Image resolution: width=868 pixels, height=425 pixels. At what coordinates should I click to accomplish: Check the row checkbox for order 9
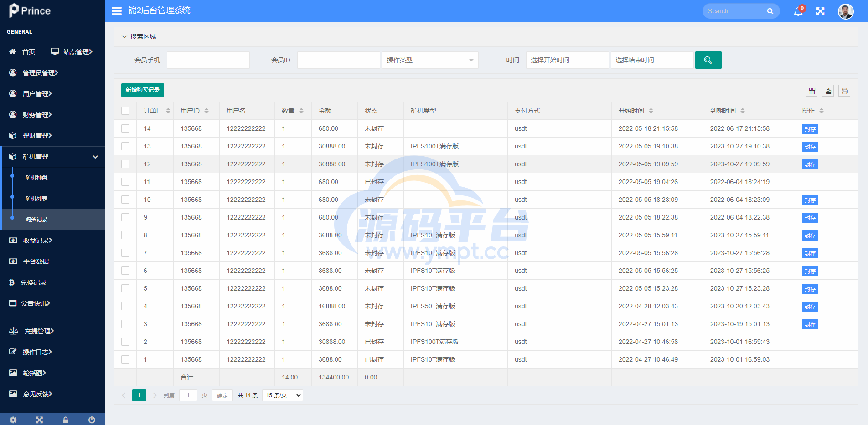(x=125, y=217)
